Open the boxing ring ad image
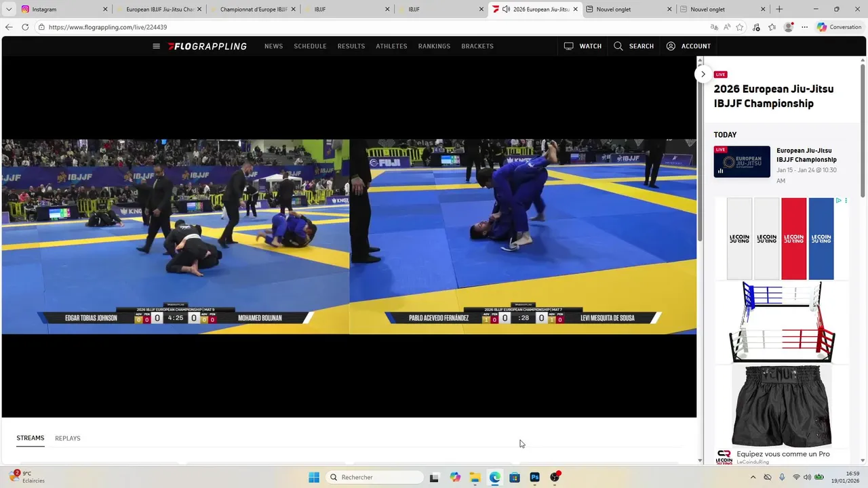 pyautogui.click(x=782, y=322)
